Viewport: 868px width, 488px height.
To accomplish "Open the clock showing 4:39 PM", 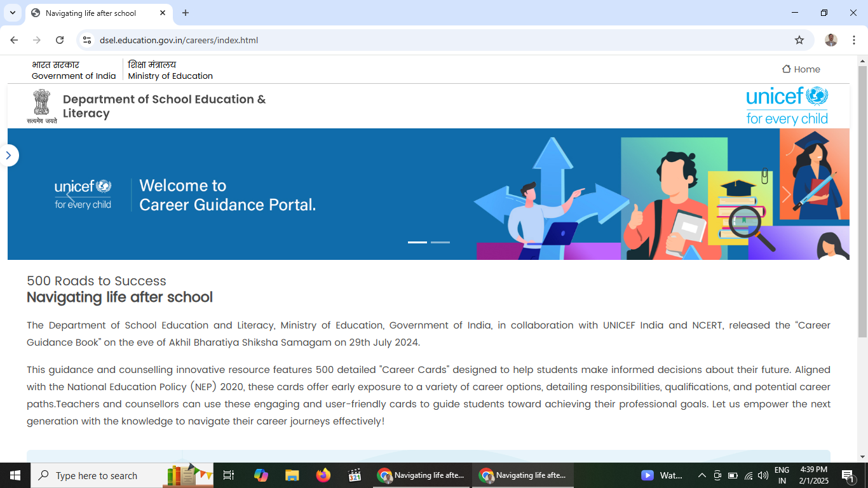I will click(x=814, y=475).
